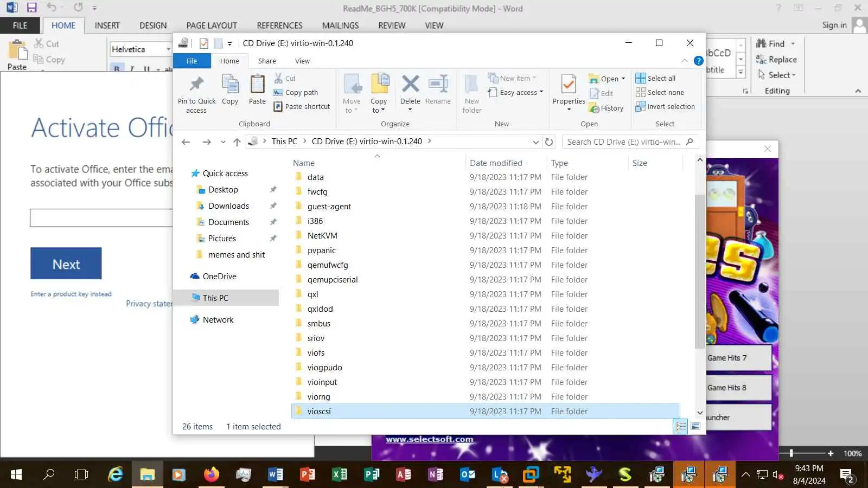Click the zoom in plus button in Word
The height and width of the screenshot is (488, 868).
coord(830,453)
